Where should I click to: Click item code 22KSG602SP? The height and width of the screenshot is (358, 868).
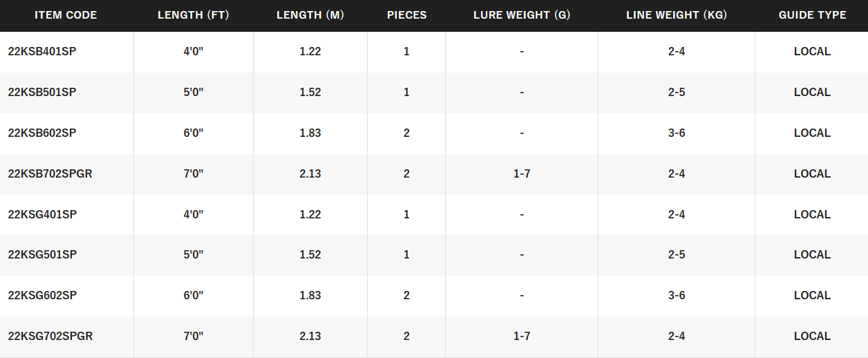click(42, 296)
